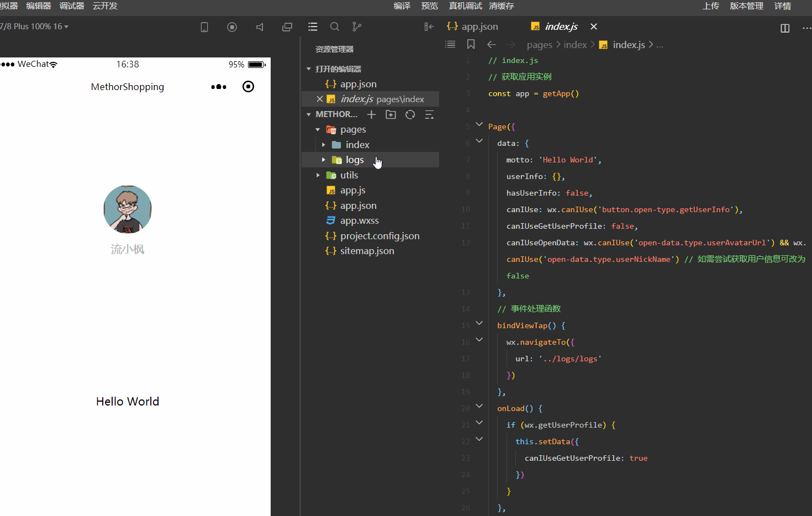Refresh the project file tree
The image size is (812, 516).
point(410,114)
